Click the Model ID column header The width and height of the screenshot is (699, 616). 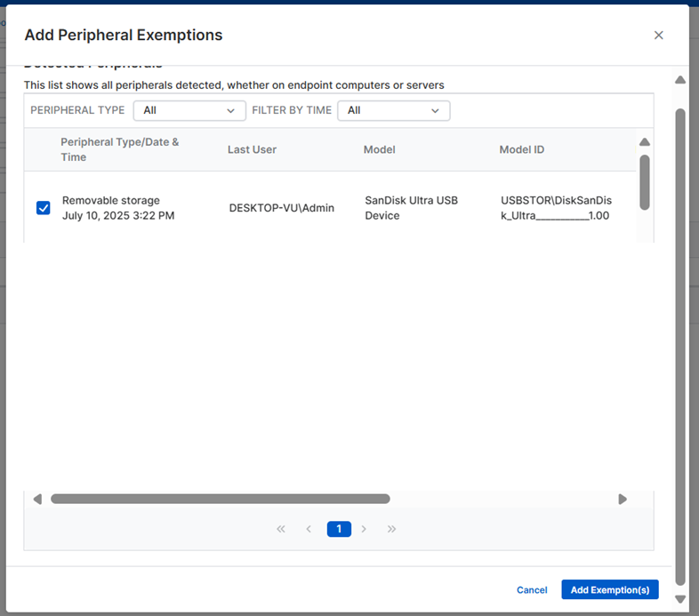pos(521,149)
